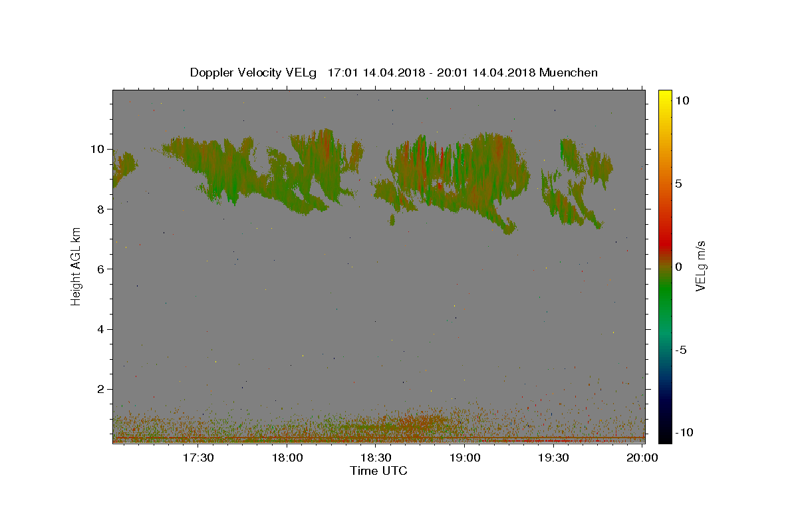Viewport: 798px width, 532px height.
Task: Click the colorbar value '5'
Action: point(679,184)
